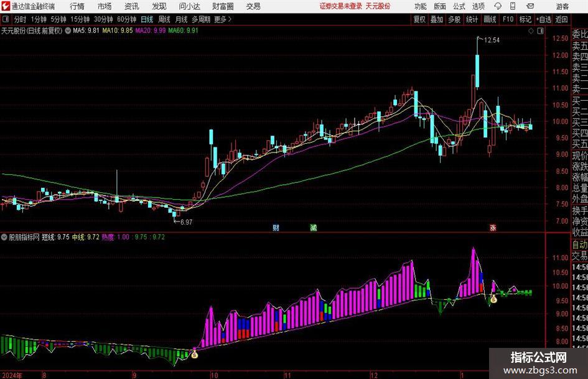588x379 pixels.
Task: Open the customer service headset icon
Action: (498, 6)
